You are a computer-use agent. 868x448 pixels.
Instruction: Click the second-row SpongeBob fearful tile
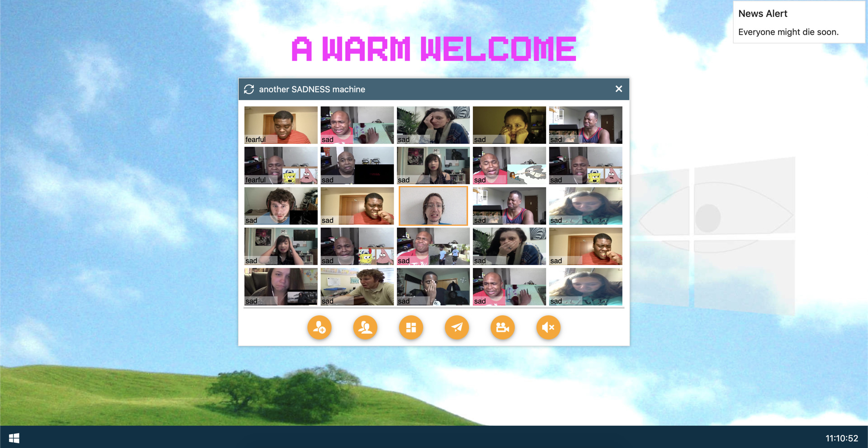click(281, 165)
